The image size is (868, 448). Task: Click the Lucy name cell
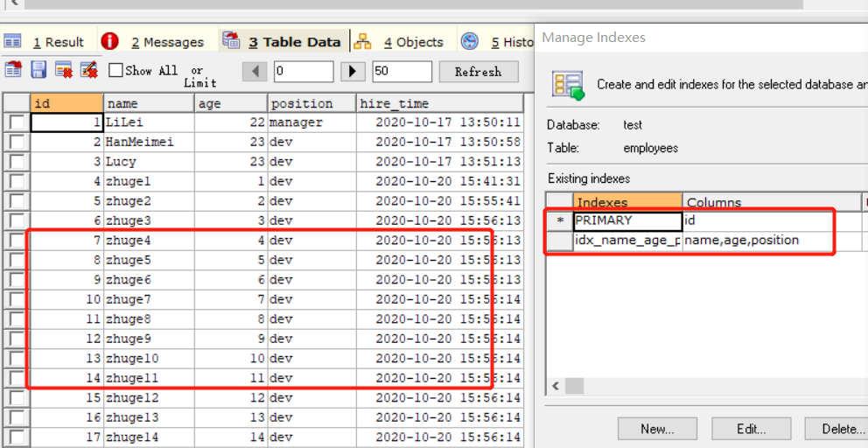click(x=149, y=162)
